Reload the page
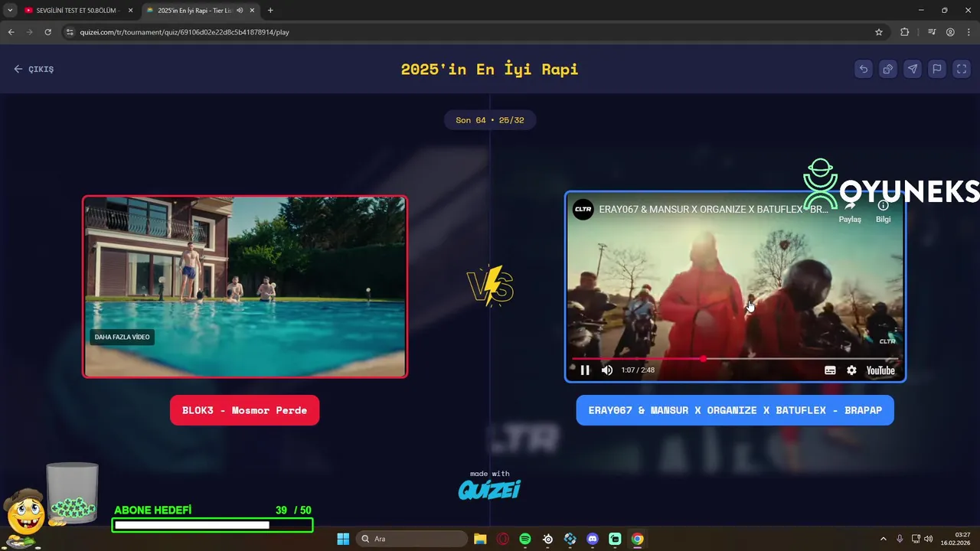The width and height of the screenshot is (980, 551). [x=47, y=32]
